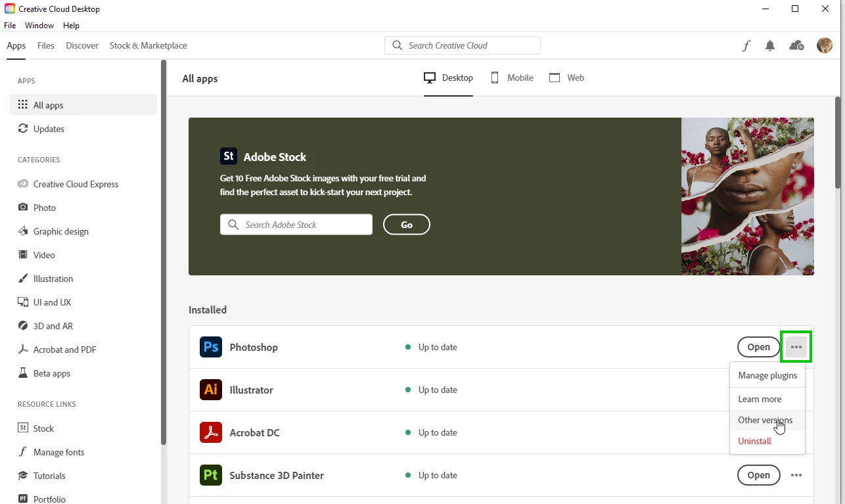Viewport: 845px width, 504px height.
Task: Click the Illustrator app icon
Action: [211, 390]
